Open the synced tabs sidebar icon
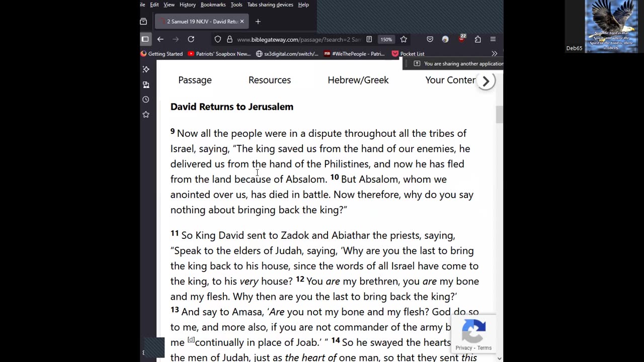The image size is (644, 362). [146, 84]
